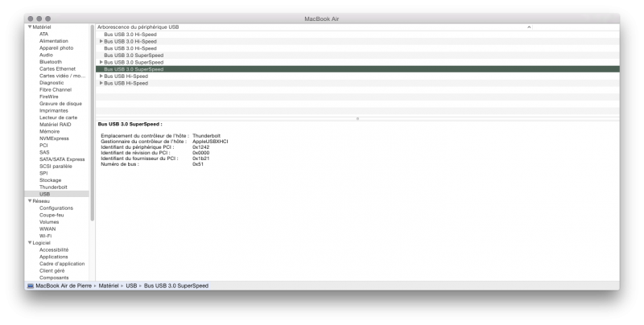Select ATA in the sidebar
This screenshot has width=644, height=325.
click(x=43, y=34)
